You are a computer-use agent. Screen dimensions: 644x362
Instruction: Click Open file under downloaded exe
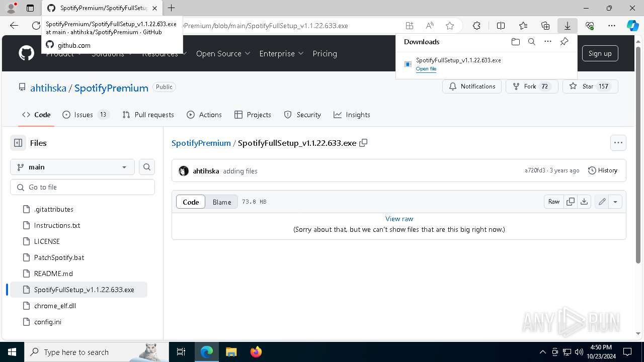click(x=426, y=69)
